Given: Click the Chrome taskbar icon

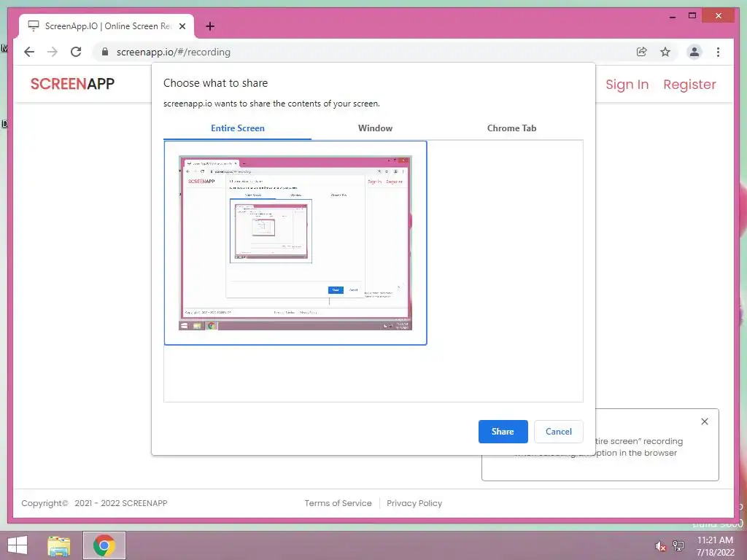Looking at the screenshot, I should (x=104, y=545).
